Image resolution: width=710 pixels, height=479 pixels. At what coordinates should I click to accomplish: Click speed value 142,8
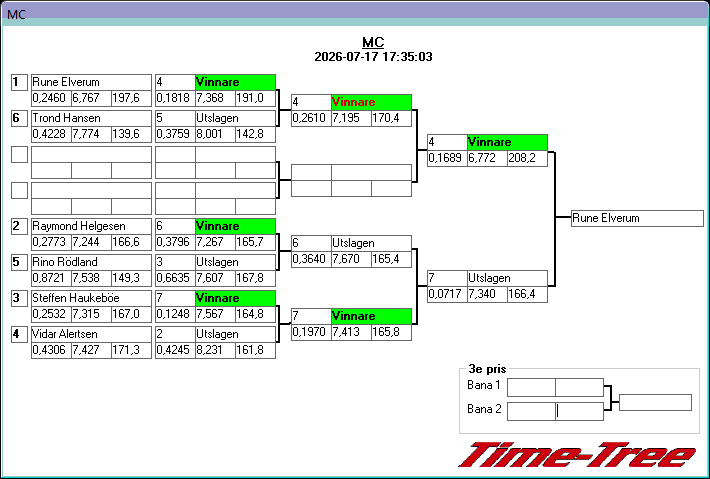256,134
